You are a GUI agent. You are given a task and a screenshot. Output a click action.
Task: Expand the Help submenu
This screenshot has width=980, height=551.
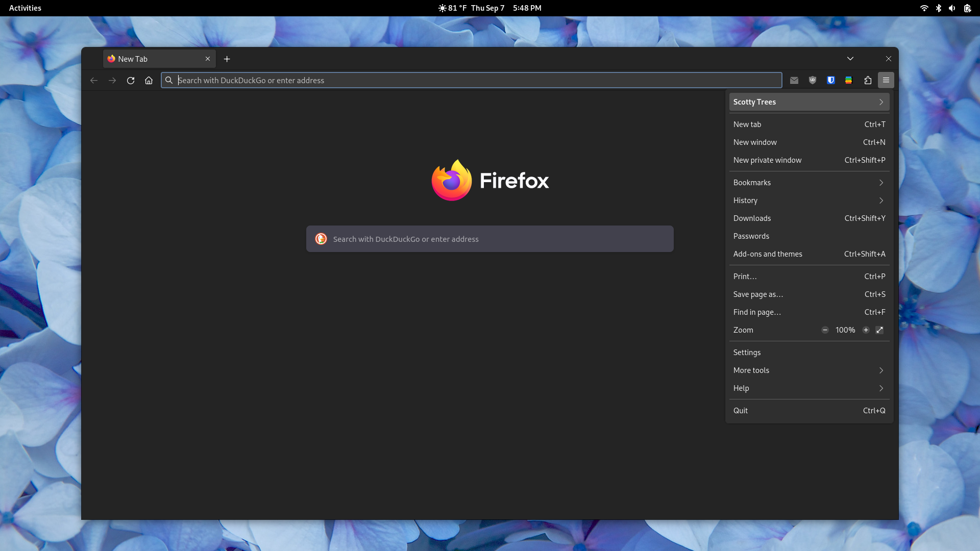pyautogui.click(x=809, y=388)
